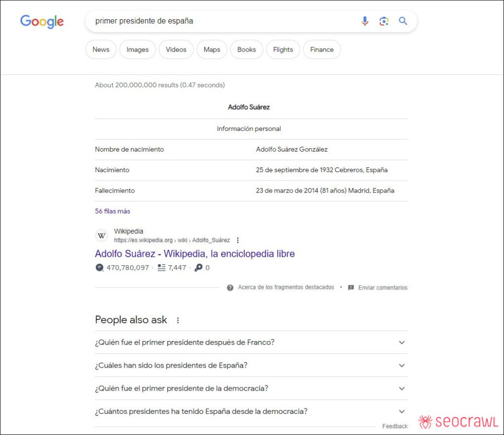Viewport: 504px width, 435px height.
Task: Open the News results tab
Action: coord(100,49)
